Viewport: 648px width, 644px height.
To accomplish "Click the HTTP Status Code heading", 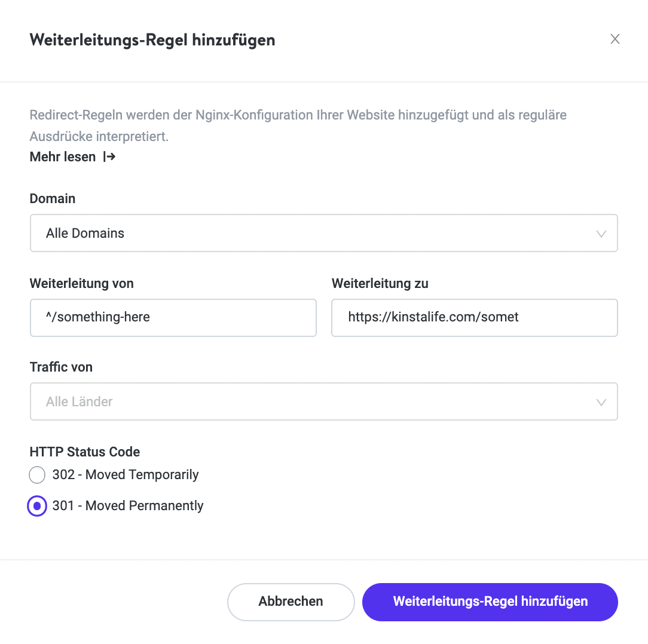I will (x=84, y=452).
